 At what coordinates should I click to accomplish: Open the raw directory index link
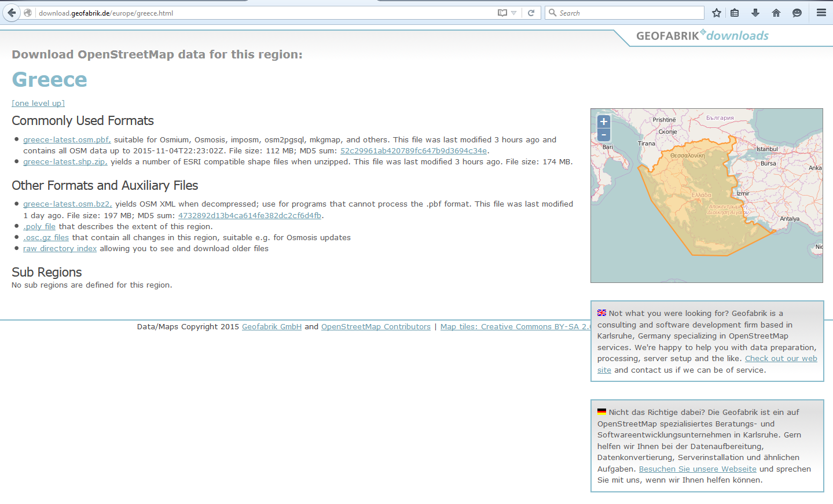point(60,248)
